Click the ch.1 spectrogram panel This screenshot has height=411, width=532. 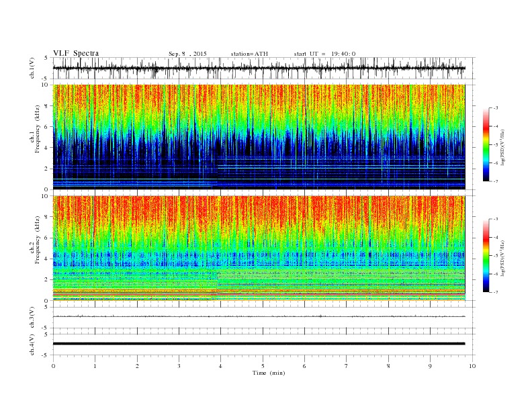[x=259, y=137]
